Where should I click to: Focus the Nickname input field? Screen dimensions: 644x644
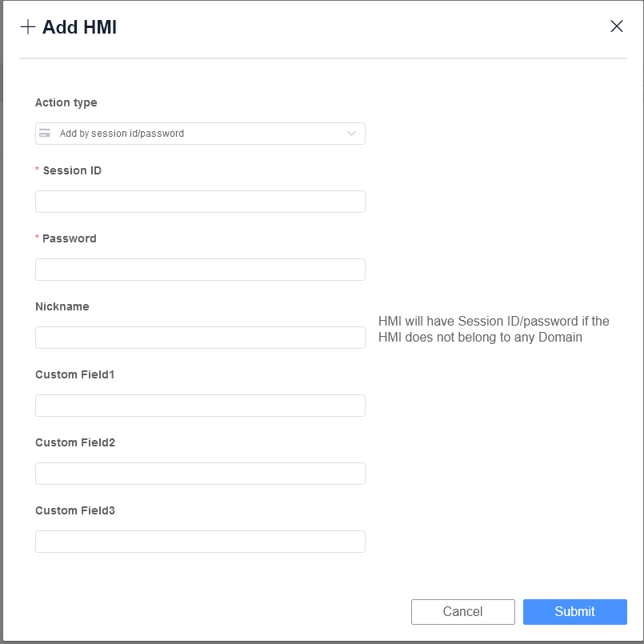[200, 338]
